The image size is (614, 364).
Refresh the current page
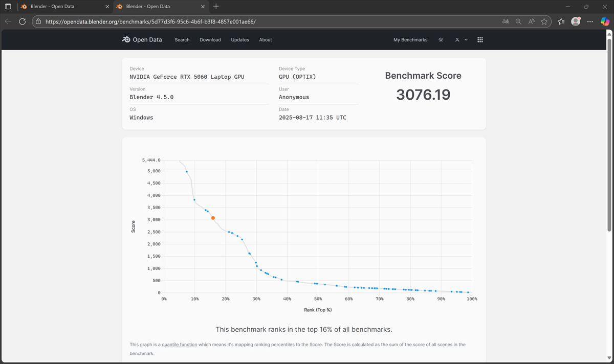pos(22,21)
